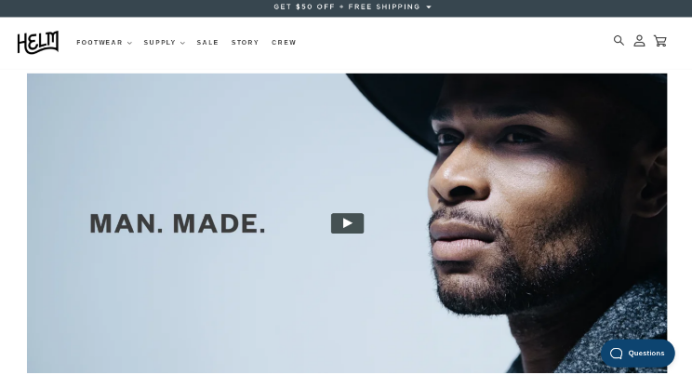Image resolution: width=692 pixels, height=388 pixels.
Task: View the shopping cart icon
Action: (660, 41)
